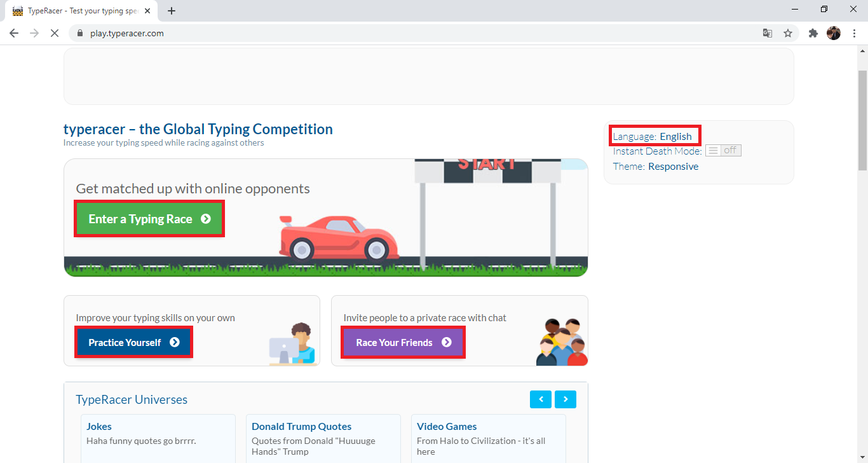
Task: Minimize the Chrome window
Action: (x=795, y=10)
